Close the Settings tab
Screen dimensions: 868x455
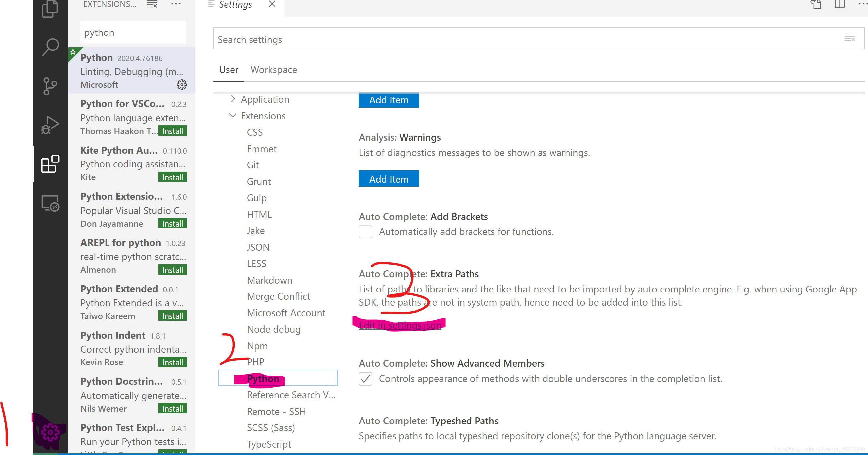pos(272,4)
